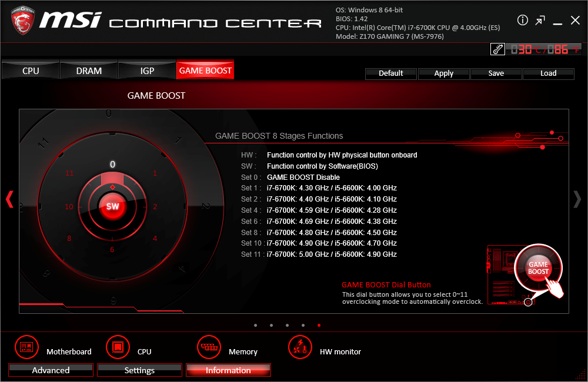Jump to the second page indicator dot
The height and width of the screenshot is (382, 588).
271,326
